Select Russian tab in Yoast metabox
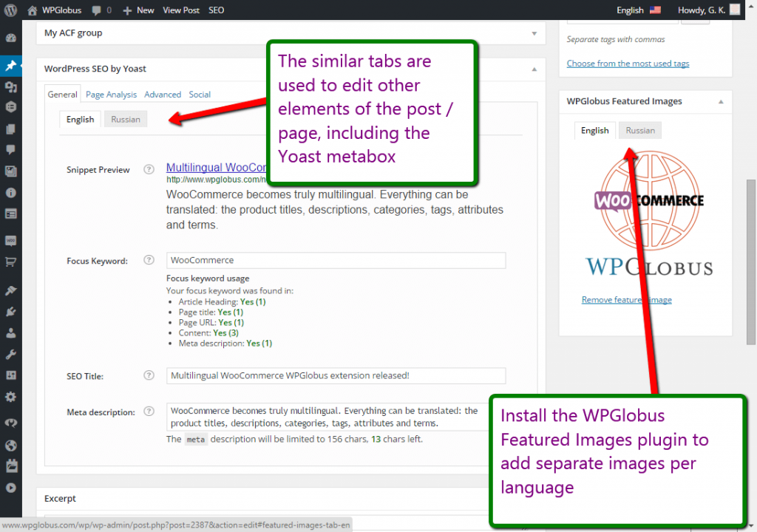The width and height of the screenshot is (757, 532). click(125, 119)
